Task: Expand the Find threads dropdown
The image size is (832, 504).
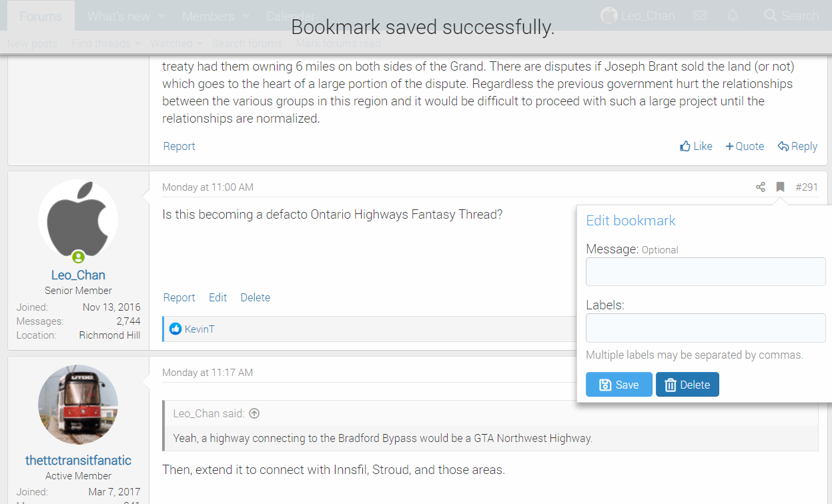Action: pyautogui.click(x=138, y=44)
